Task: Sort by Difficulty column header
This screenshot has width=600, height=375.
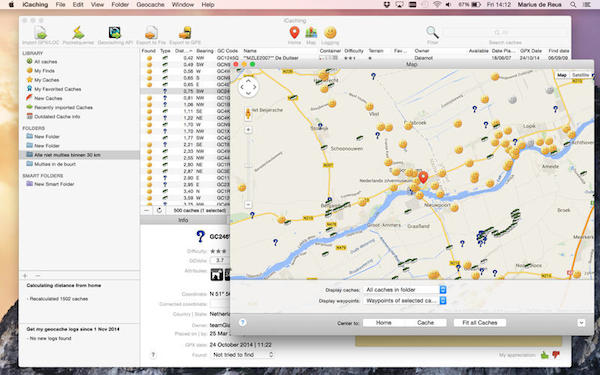Action: coord(354,51)
